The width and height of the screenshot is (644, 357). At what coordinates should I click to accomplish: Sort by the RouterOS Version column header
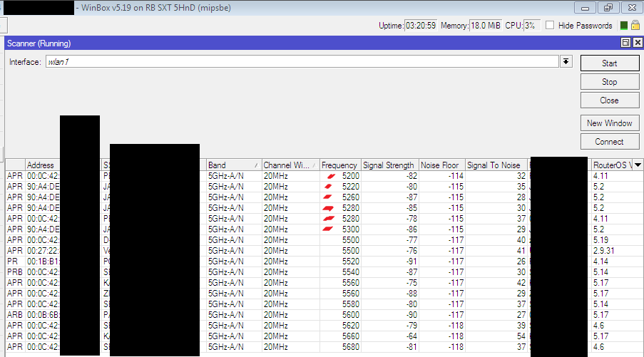tap(612, 165)
